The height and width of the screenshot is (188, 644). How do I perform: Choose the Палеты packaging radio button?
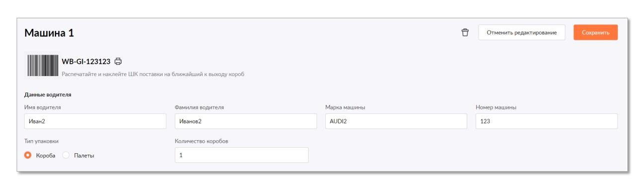coord(67,156)
